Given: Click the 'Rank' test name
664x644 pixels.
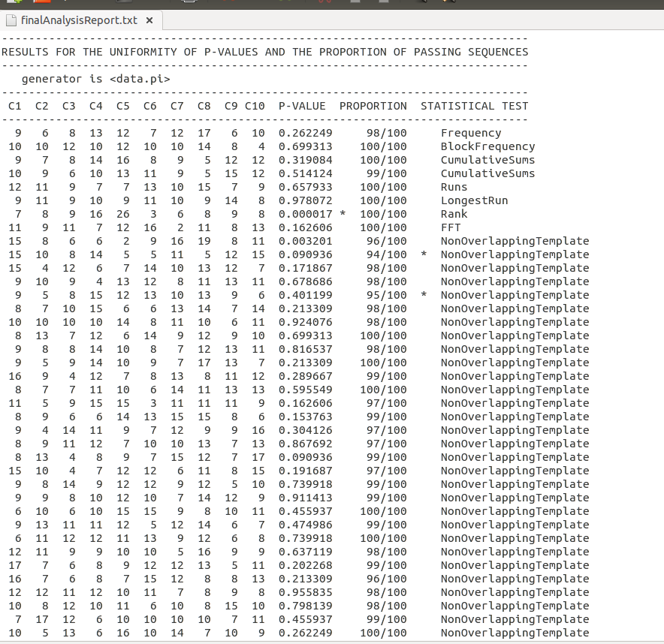Looking at the screenshot, I should (x=454, y=214).
